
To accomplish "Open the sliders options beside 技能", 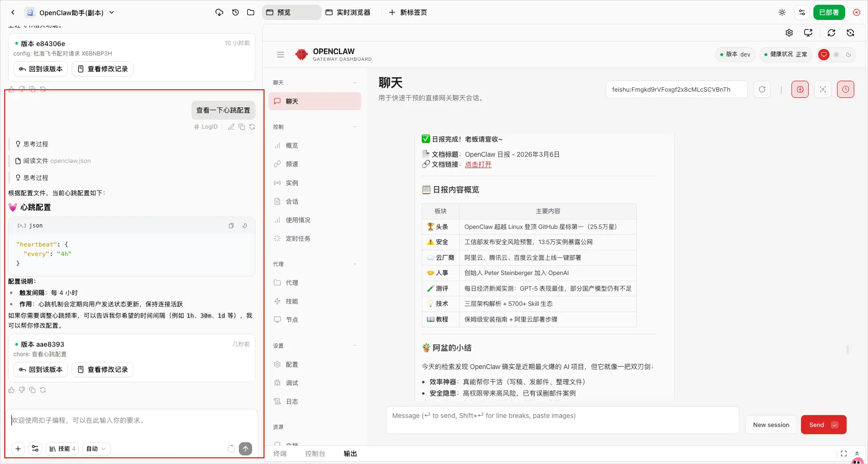I will 35,449.
